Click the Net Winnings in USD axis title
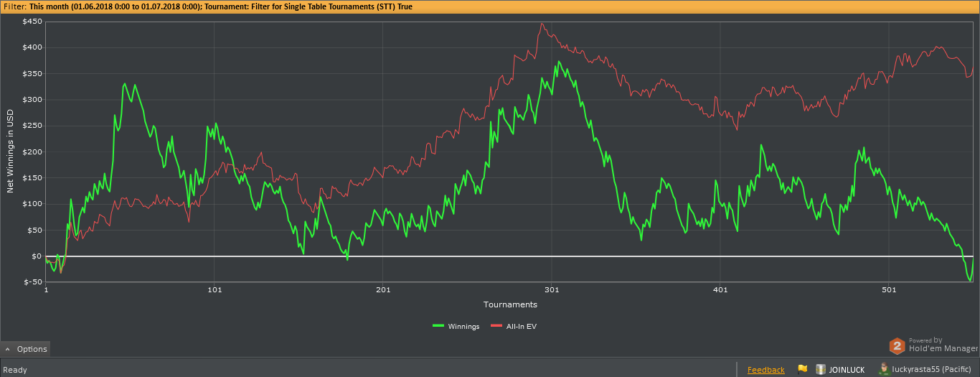This screenshot has height=377, width=980. (10, 151)
